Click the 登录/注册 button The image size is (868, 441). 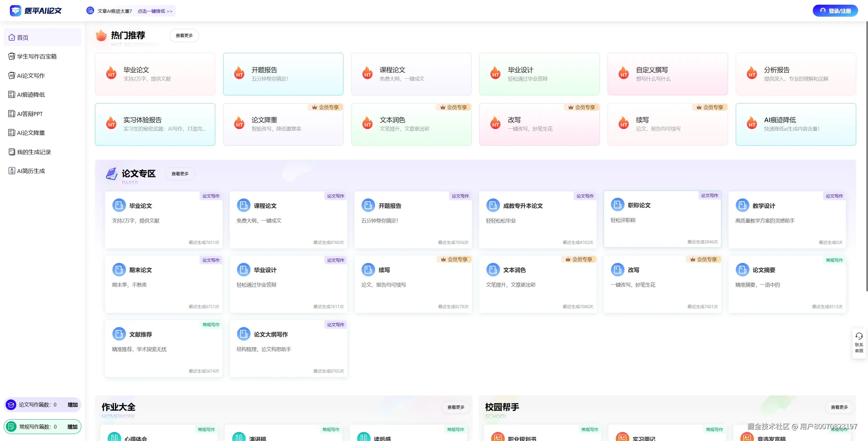tap(835, 11)
